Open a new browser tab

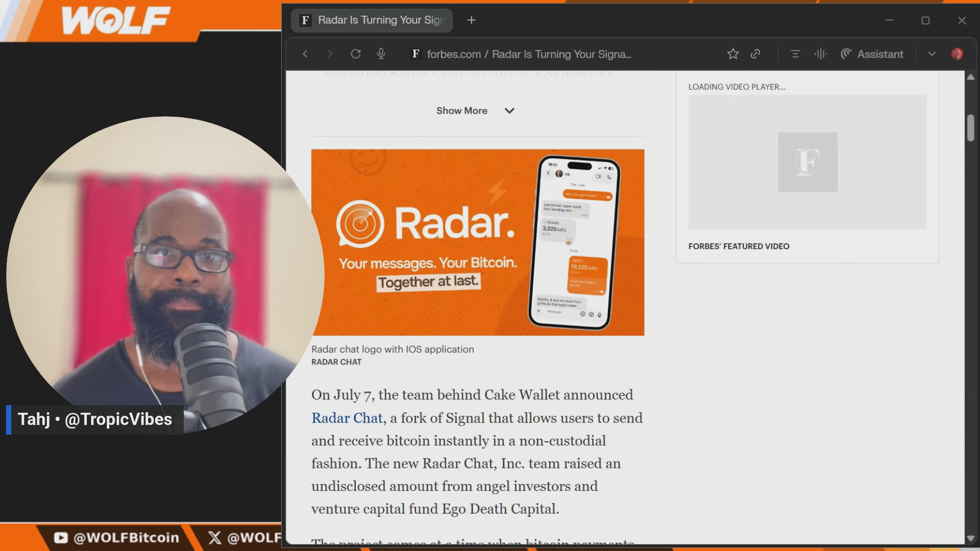coord(472,20)
